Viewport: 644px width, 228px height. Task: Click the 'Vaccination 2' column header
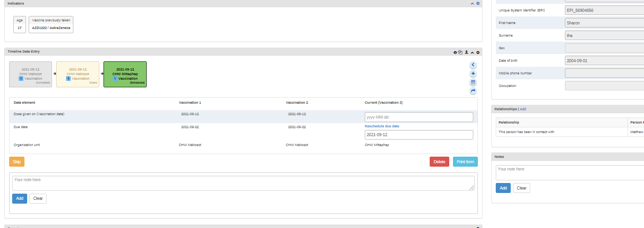[297, 103]
